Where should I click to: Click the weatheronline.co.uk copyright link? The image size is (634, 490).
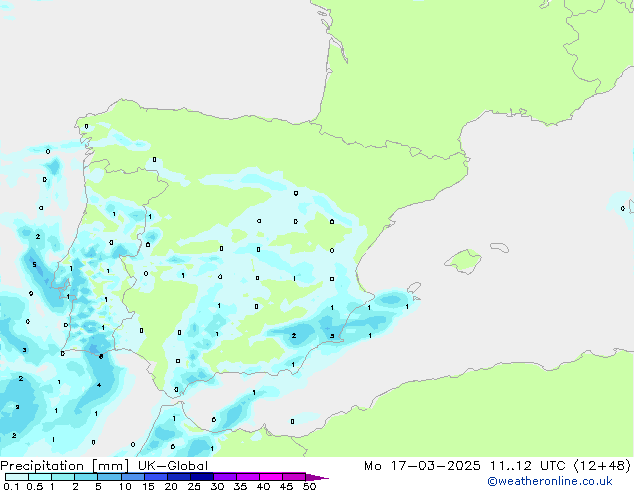click(550, 481)
